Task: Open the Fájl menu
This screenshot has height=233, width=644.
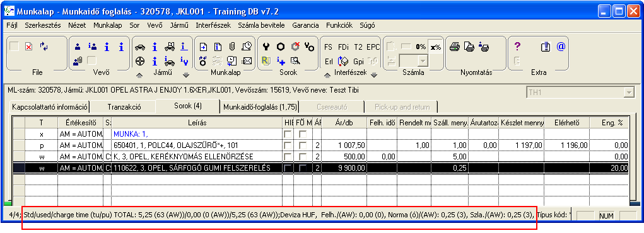Action: 12,25
